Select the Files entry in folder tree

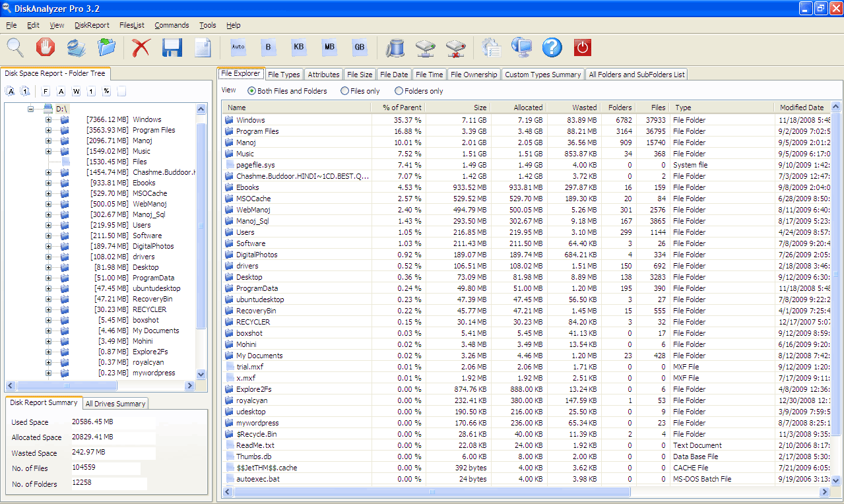click(139, 162)
